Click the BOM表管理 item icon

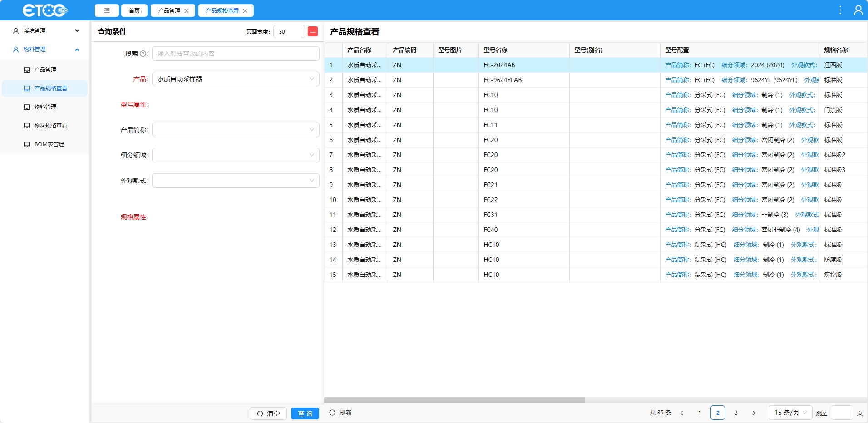tap(27, 144)
